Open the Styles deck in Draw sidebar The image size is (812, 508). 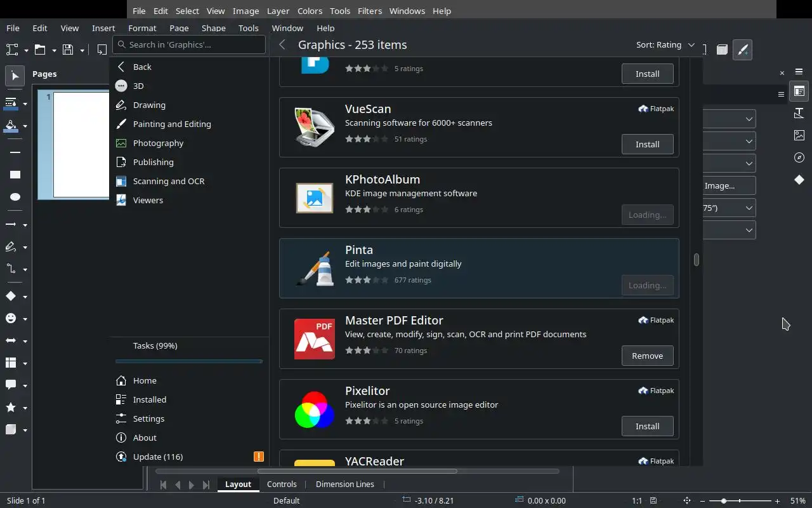point(799,113)
